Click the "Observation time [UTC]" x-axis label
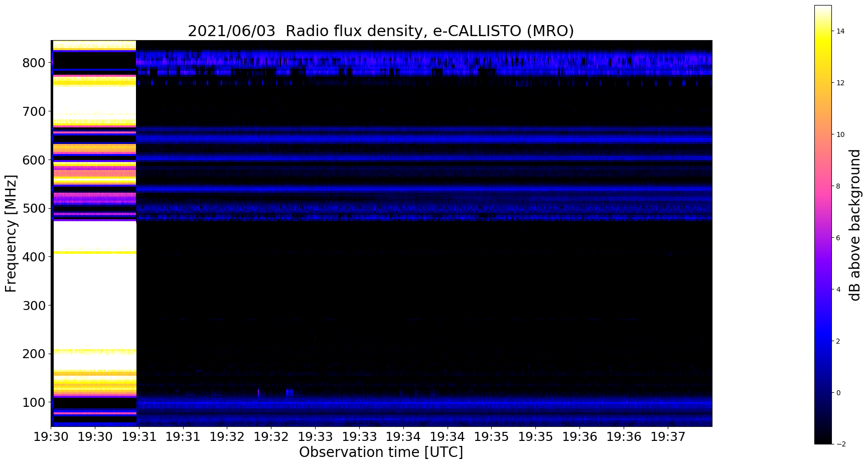This screenshot has height=465, width=868. (x=381, y=452)
